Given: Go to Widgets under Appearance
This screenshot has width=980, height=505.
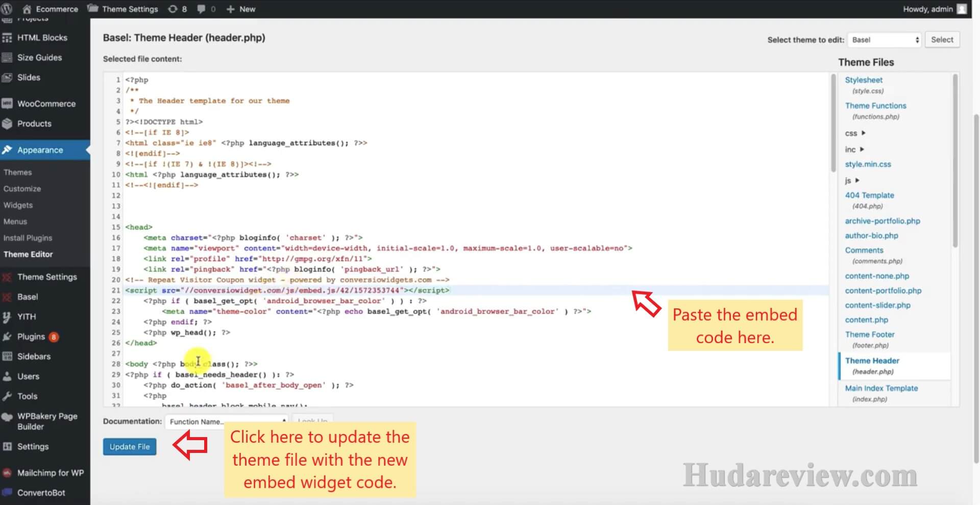Looking at the screenshot, I should coord(18,205).
